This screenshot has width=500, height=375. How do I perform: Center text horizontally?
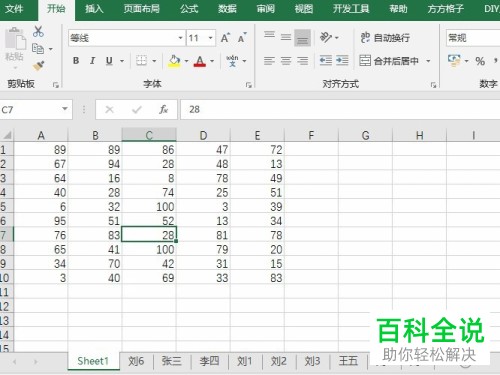tap(286, 61)
